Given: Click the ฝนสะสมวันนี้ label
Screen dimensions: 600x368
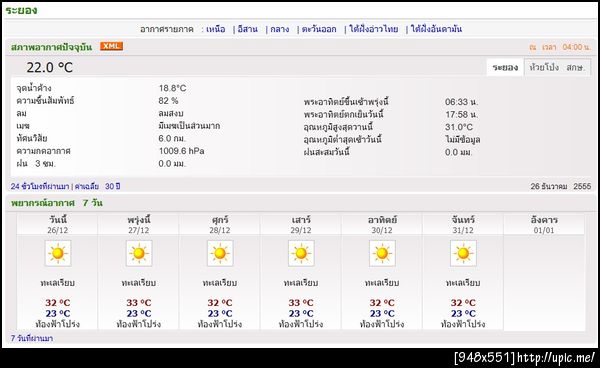Looking at the screenshot, I should point(326,152).
